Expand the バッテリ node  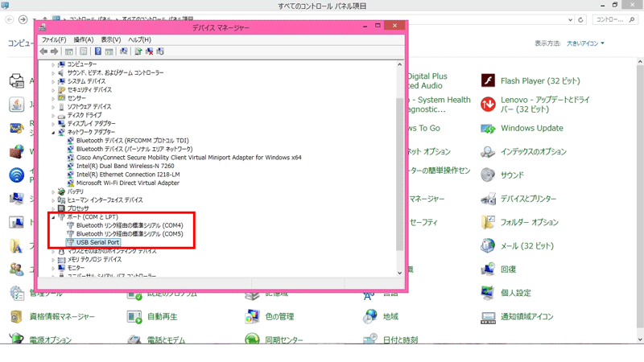(x=53, y=191)
